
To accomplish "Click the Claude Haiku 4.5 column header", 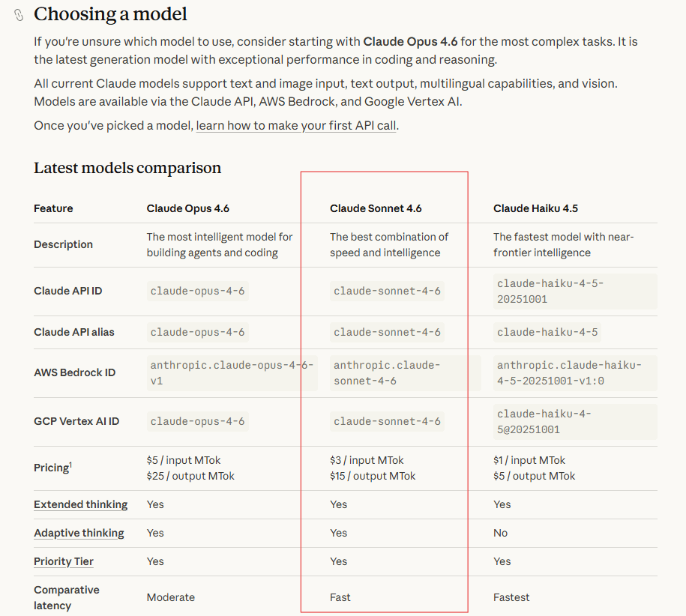I will point(535,208).
